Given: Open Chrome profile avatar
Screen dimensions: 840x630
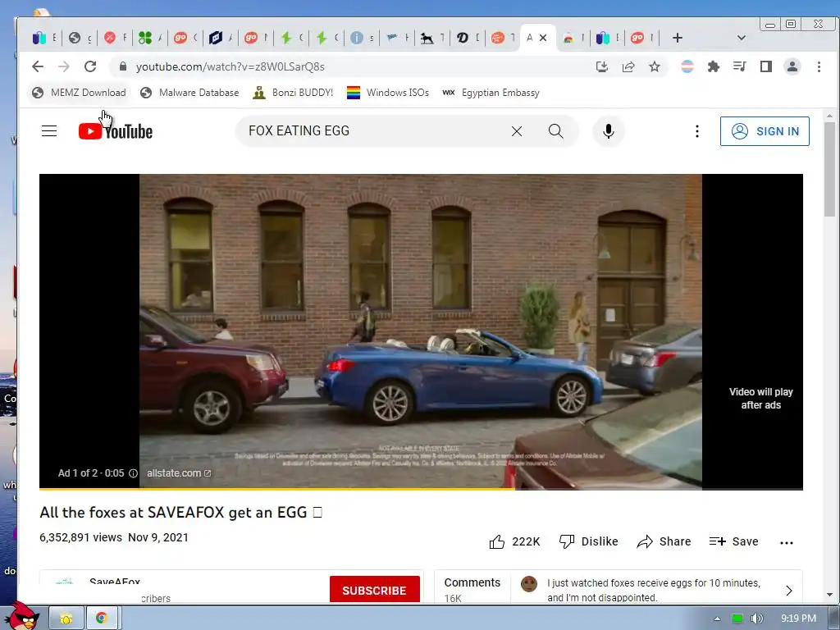Looking at the screenshot, I should coord(792,66).
